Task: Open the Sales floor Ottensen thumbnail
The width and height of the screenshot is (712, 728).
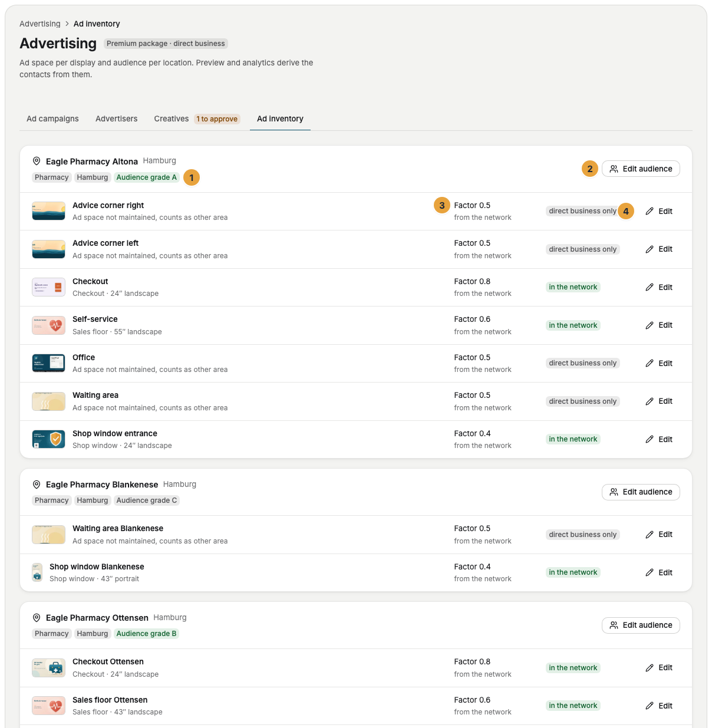Action: pos(48,706)
